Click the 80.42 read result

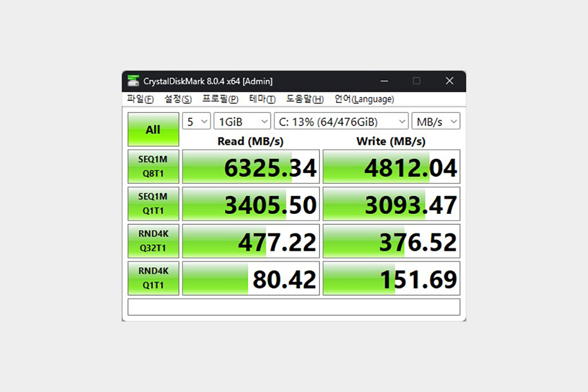251,278
